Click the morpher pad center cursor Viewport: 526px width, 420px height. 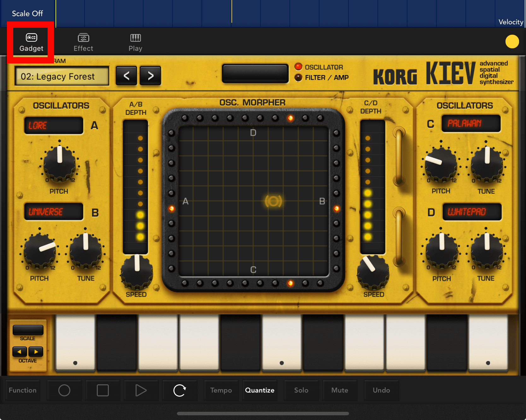coord(273,201)
